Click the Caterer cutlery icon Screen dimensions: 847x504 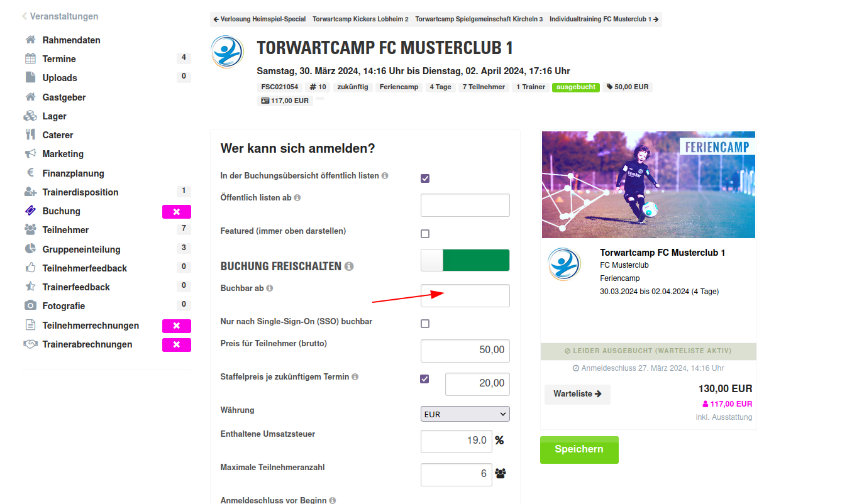click(30, 134)
